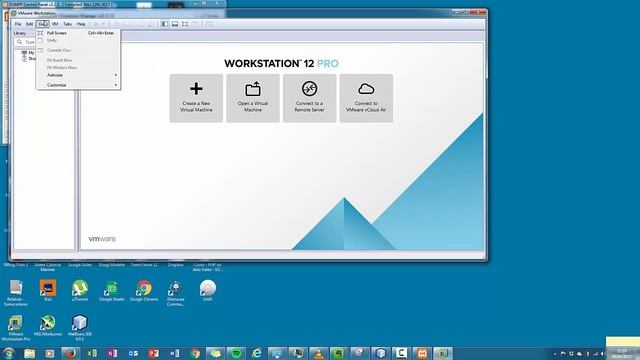640x360 pixels.
Task: Close the open View menu
Action: coord(42,24)
